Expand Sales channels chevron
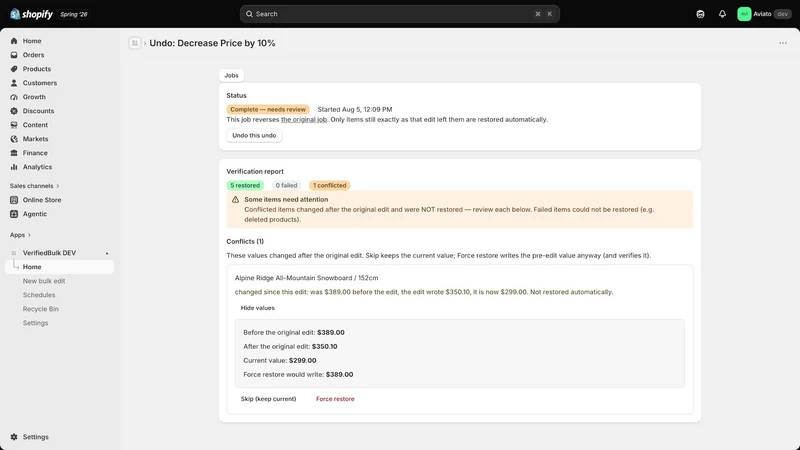 58,186
